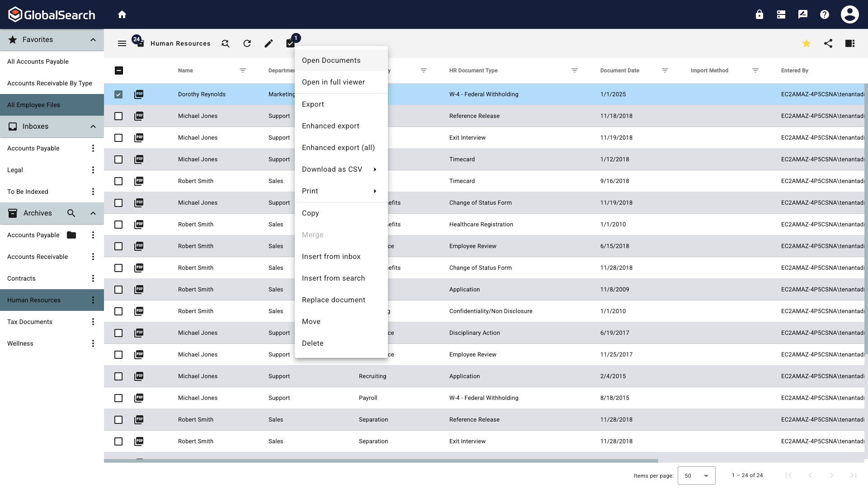Choose Enhanced export from context menu

coord(330,126)
